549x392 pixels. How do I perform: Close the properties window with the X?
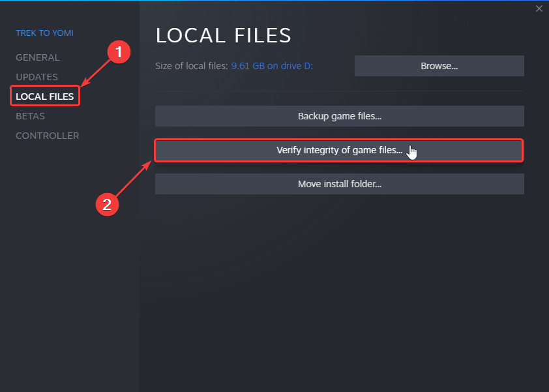(539, 8)
